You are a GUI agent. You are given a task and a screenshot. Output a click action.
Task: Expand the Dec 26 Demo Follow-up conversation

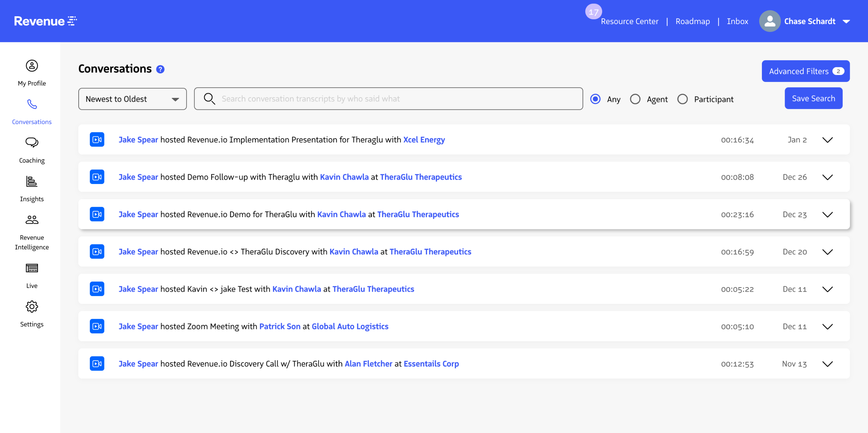tap(827, 177)
